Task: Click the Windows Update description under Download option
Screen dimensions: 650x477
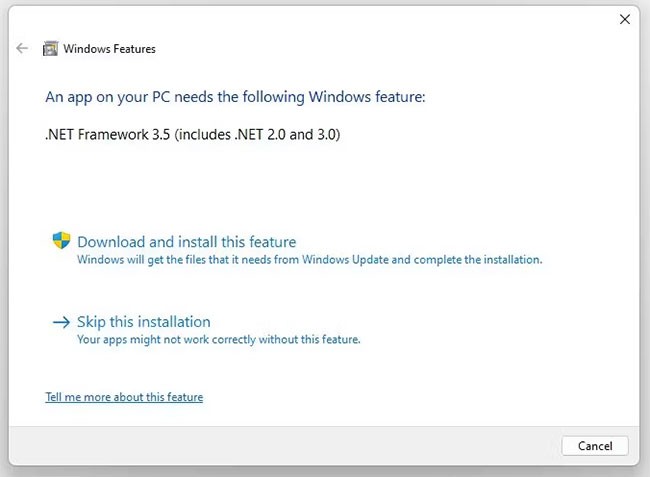Action: coord(309,259)
